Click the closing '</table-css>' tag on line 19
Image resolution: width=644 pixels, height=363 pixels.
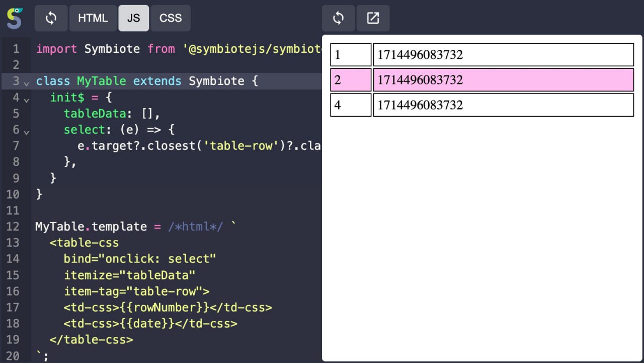tap(91, 339)
